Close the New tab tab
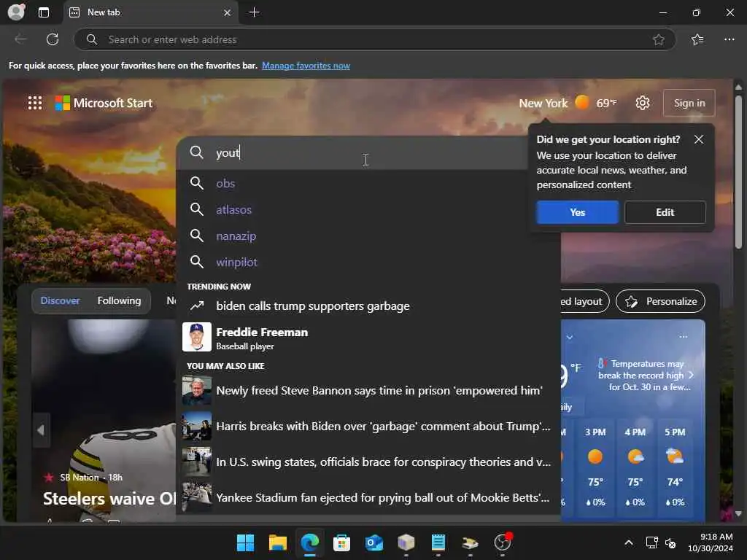The image size is (747, 560). pos(228,13)
